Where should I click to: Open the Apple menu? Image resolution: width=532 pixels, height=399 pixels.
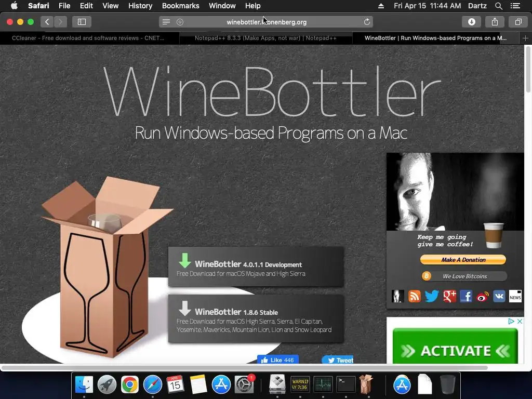(x=14, y=6)
